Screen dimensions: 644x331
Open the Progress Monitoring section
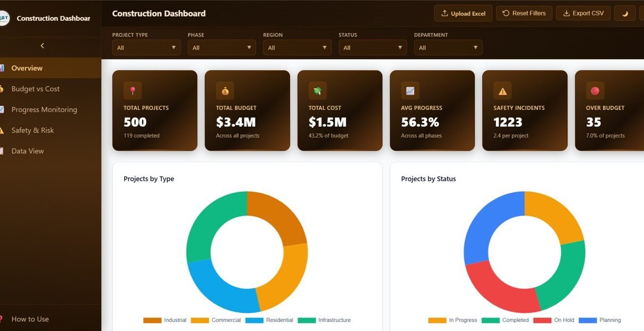coord(44,110)
